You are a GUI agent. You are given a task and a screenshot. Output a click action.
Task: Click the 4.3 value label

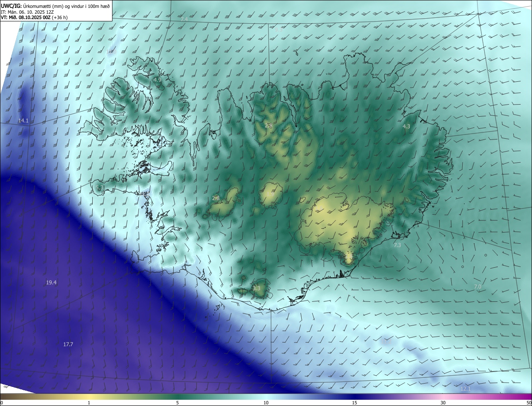point(406,127)
